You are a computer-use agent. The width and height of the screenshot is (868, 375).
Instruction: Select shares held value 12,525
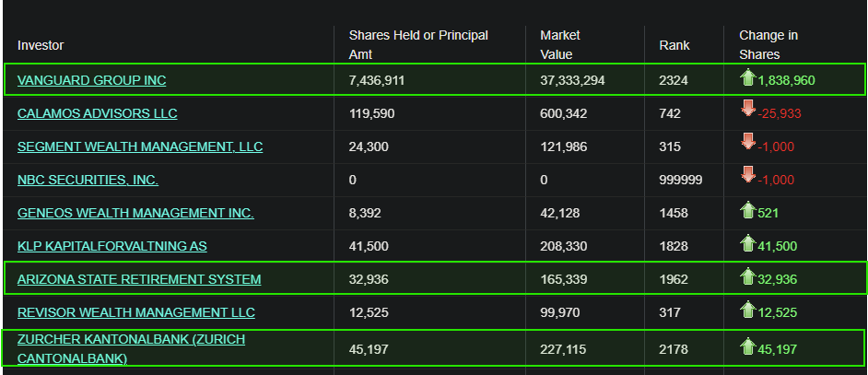click(x=369, y=313)
